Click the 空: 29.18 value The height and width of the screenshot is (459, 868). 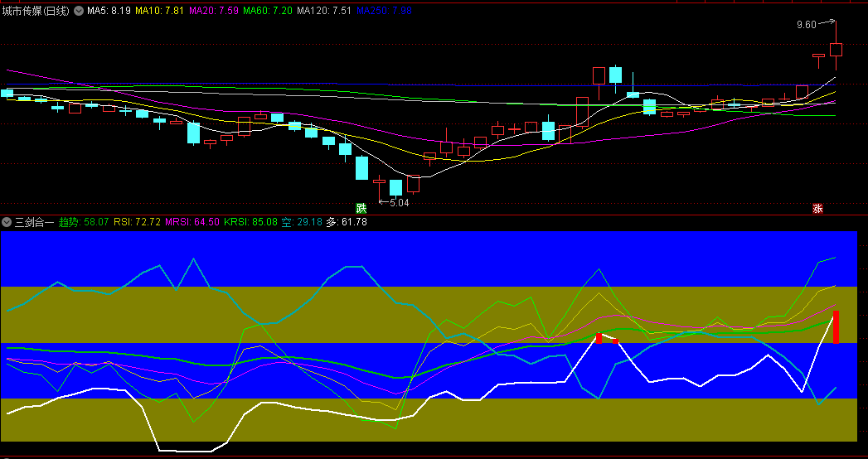tap(302, 222)
